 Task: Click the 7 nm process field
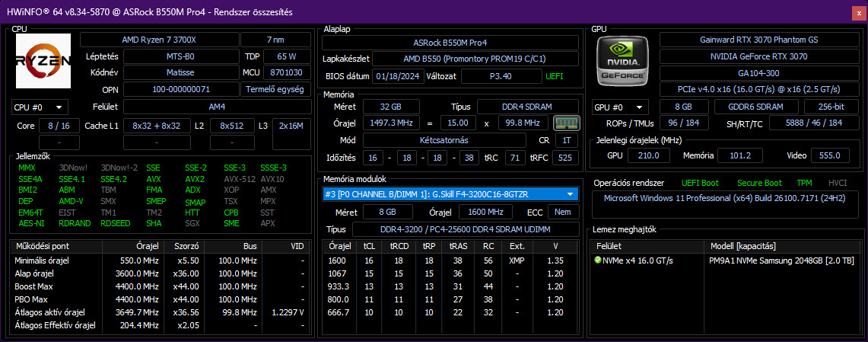pyautogui.click(x=275, y=40)
